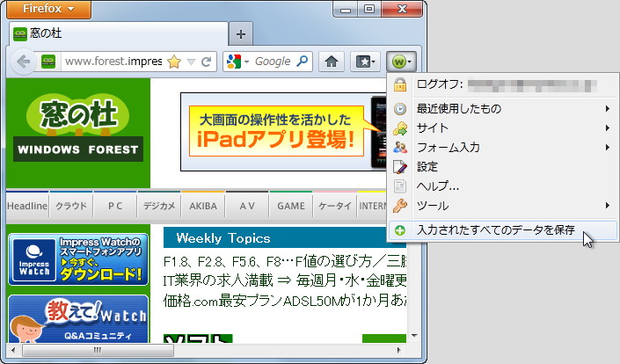620x364 pixels.
Task: Open the AV navigation tab
Action: click(x=247, y=206)
